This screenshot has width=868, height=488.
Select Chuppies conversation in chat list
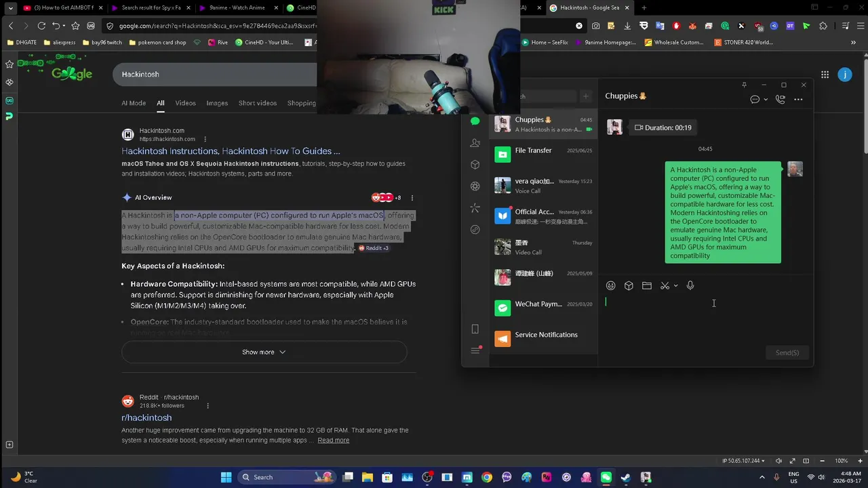[x=543, y=124]
